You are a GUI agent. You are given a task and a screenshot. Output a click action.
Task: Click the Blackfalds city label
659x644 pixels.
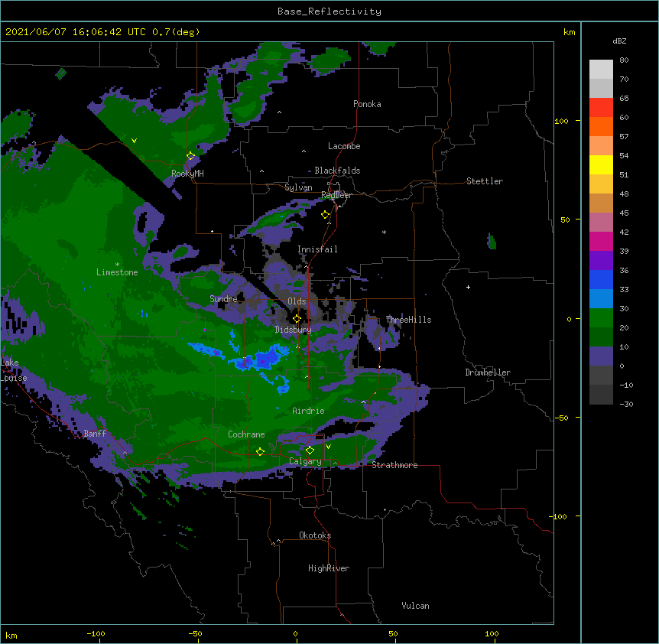click(x=337, y=171)
